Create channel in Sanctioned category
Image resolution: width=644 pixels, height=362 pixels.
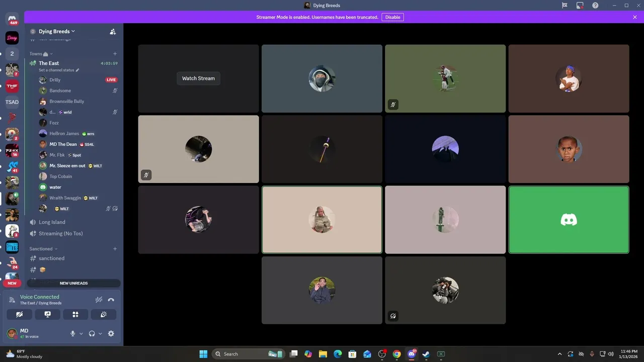(115, 249)
